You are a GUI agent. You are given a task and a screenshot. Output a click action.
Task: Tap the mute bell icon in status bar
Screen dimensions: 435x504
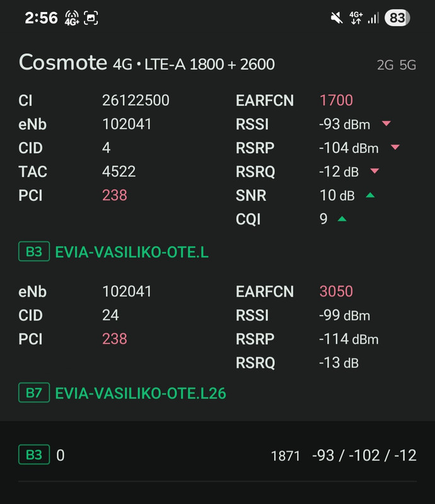(x=337, y=18)
